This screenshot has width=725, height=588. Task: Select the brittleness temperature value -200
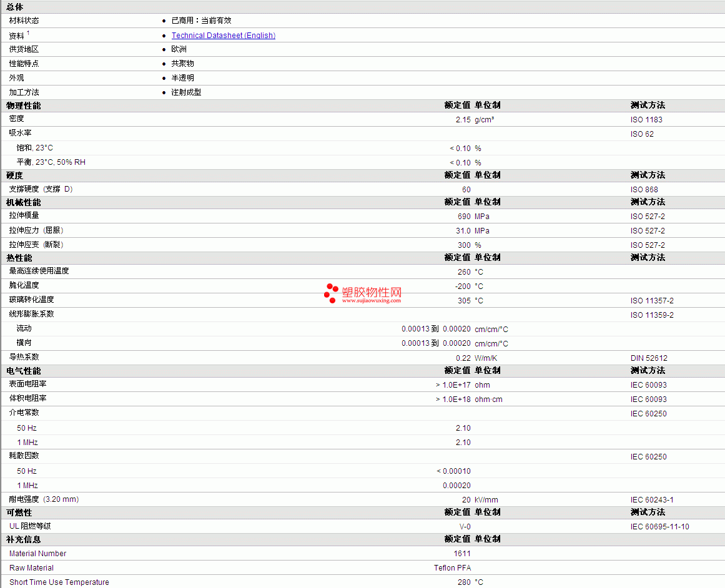(462, 287)
